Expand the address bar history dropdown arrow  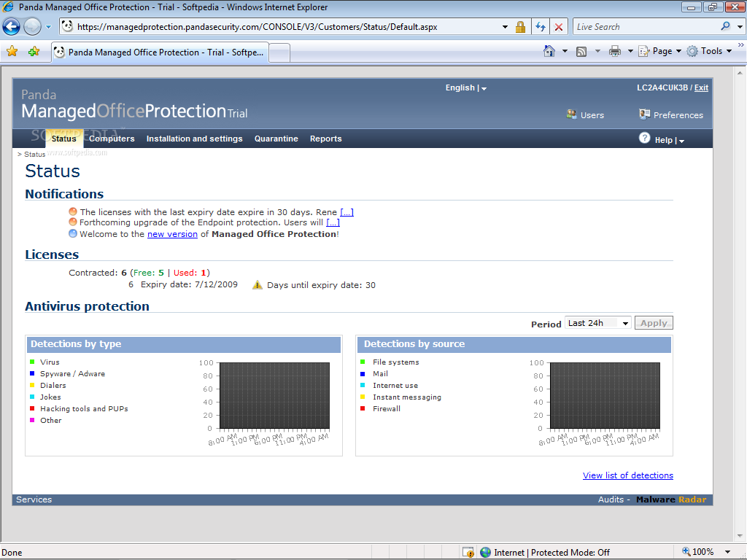coord(505,27)
